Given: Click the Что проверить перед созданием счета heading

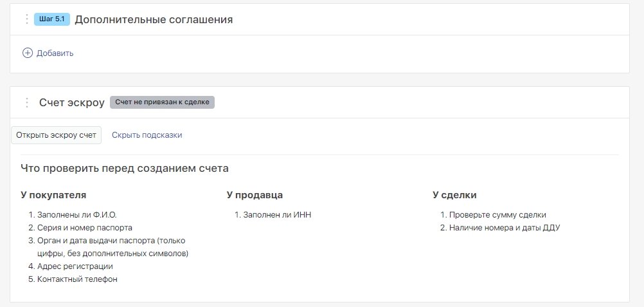Looking at the screenshot, I should click(125, 169).
